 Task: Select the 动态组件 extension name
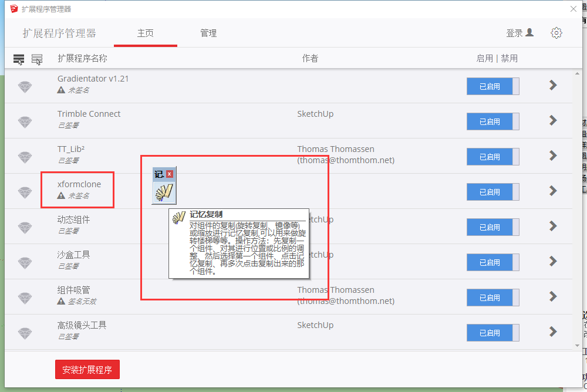pos(73,219)
